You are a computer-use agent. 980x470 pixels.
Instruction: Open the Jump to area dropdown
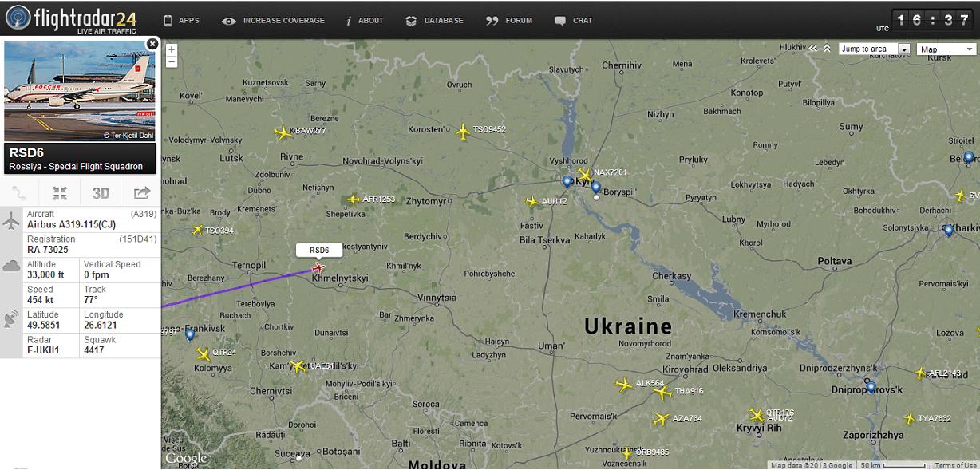coord(875,49)
